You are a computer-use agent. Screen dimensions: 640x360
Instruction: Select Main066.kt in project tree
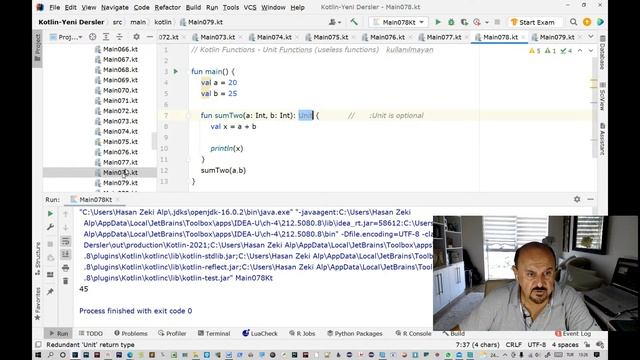[120, 49]
